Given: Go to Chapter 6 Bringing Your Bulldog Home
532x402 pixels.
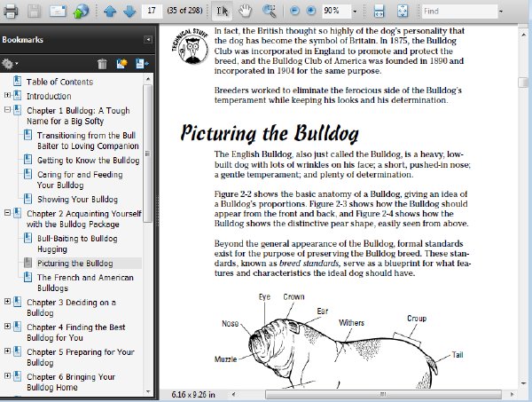Looking at the screenshot, I should coord(71,382).
